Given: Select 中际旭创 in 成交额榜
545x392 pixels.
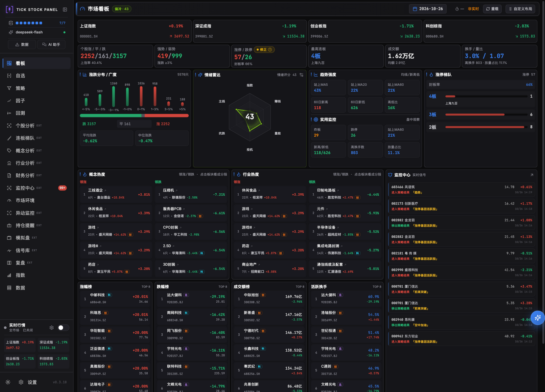Looking at the screenshot, I should 269,298.
